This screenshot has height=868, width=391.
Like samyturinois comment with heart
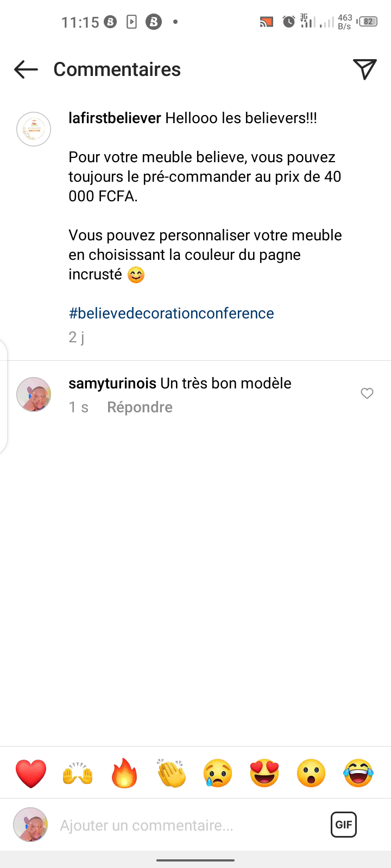pyautogui.click(x=367, y=393)
